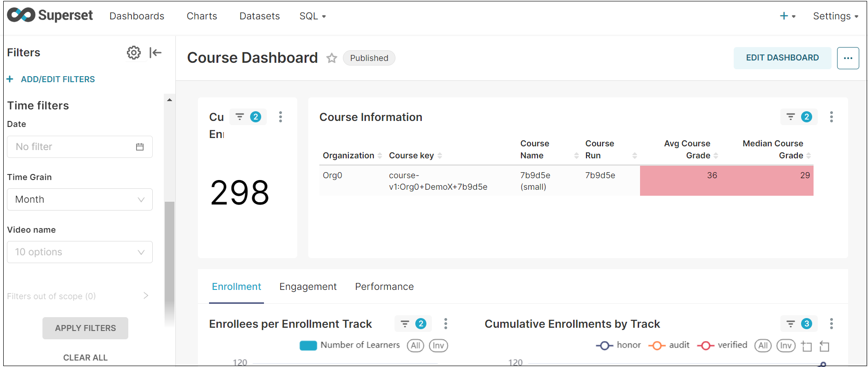Collapse the Filters sidebar panel
This screenshot has height=367, width=868.
156,53
